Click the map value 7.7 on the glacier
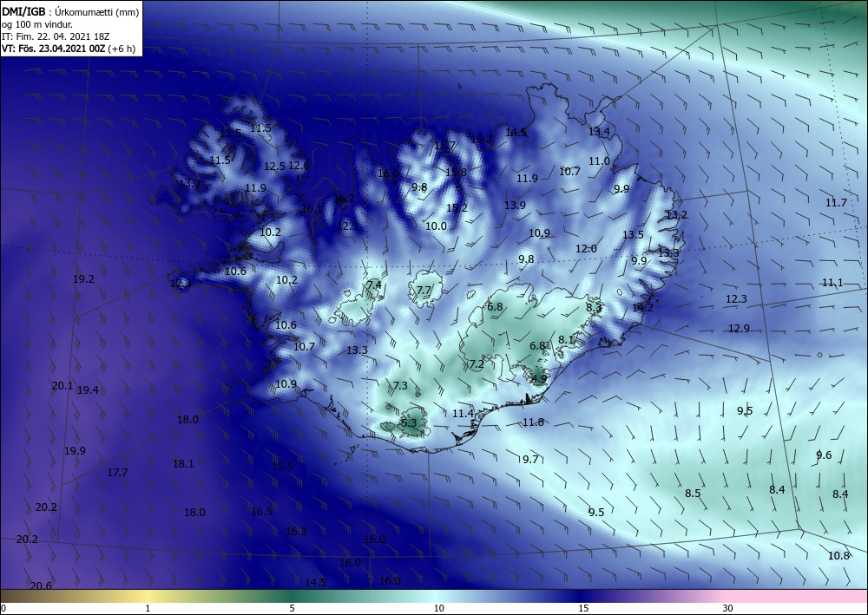Image resolution: width=868 pixels, height=615 pixels. [424, 290]
